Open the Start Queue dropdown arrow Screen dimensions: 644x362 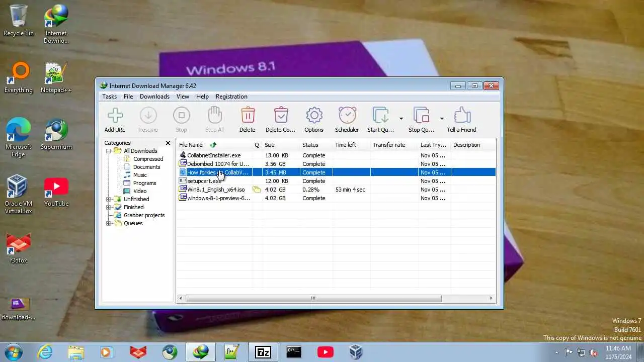(x=401, y=119)
